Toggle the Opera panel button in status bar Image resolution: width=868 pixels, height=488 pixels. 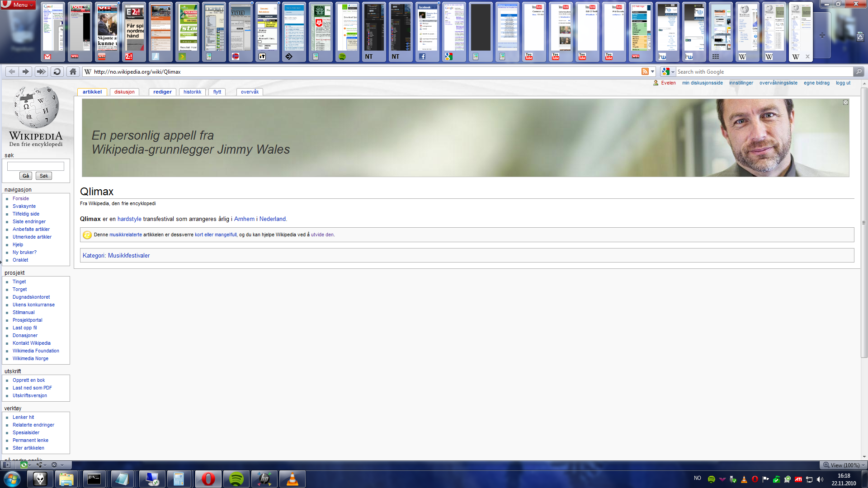(x=7, y=465)
